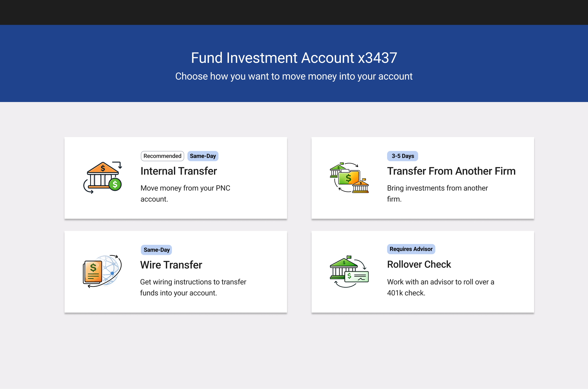588x389 pixels.
Task: Click the Wire Transfer globe icon
Action: 102,271
